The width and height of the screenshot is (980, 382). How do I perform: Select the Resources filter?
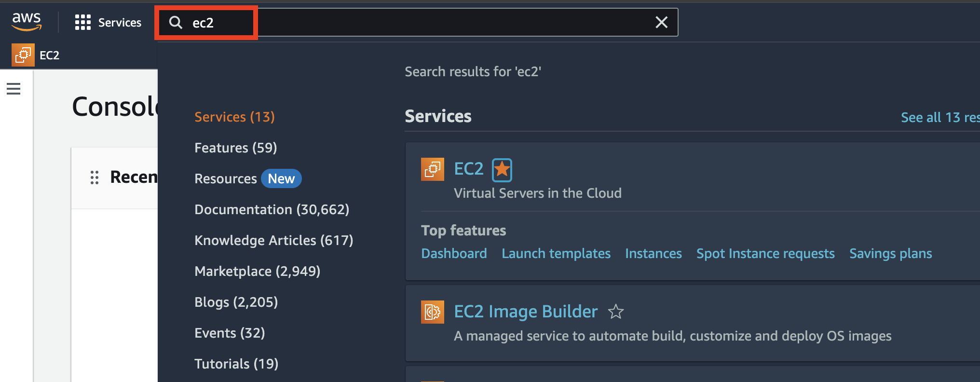pos(226,179)
